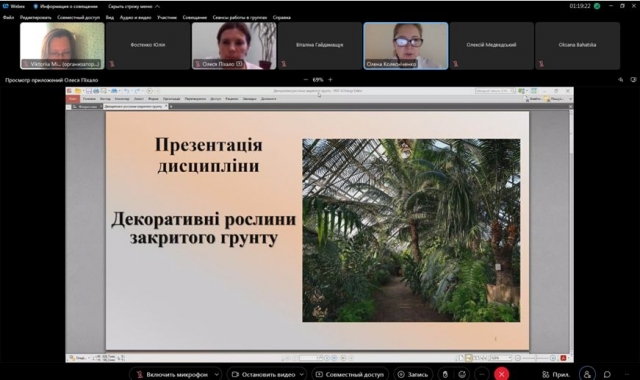
Task: Open the Участник menu
Action: [x=167, y=18]
